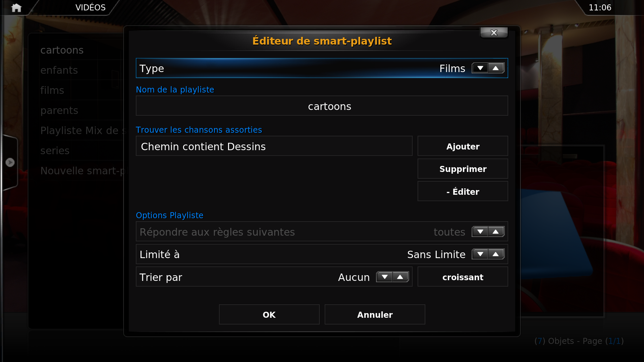This screenshot has height=362, width=644.
Task: Toggle the croissant sort order button
Action: point(463,277)
